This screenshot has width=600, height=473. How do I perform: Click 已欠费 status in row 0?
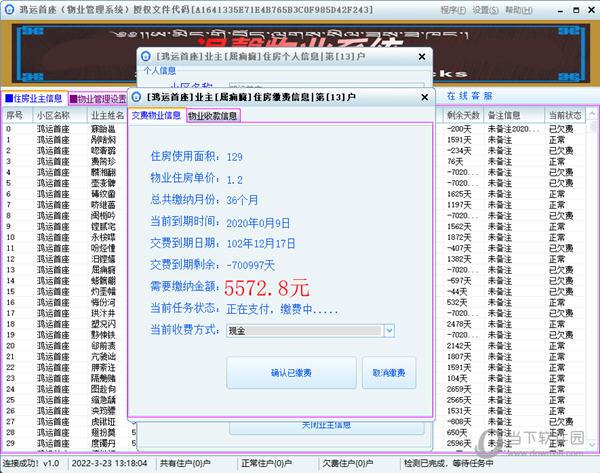[x=561, y=129]
